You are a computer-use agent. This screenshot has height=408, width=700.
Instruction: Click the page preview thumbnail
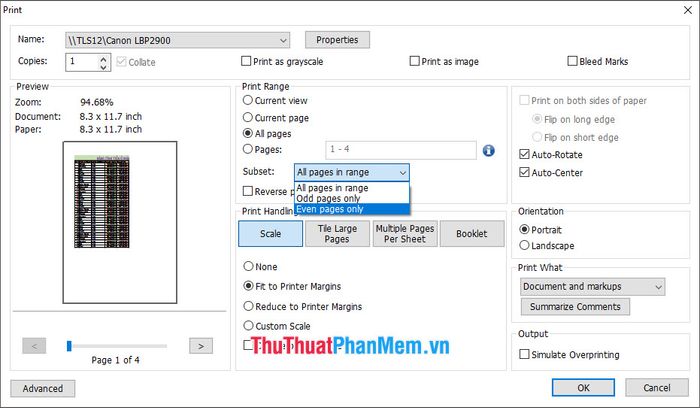coord(120,222)
